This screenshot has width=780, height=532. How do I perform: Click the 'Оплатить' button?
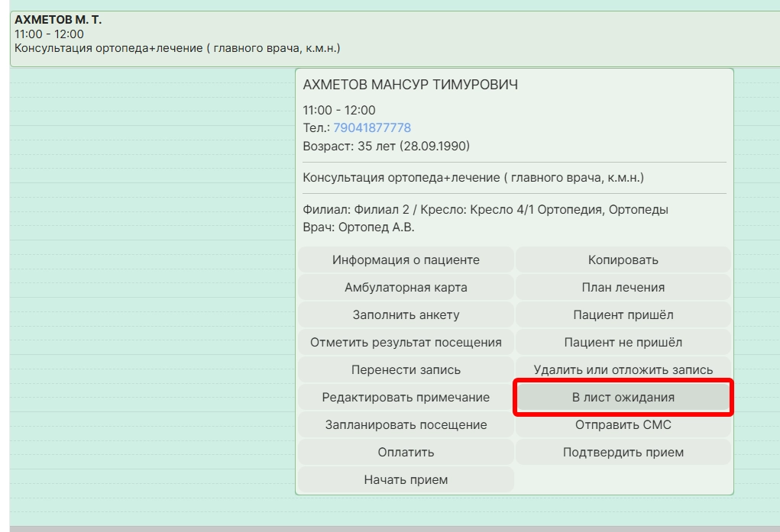pyautogui.click(x=406, y=453)
